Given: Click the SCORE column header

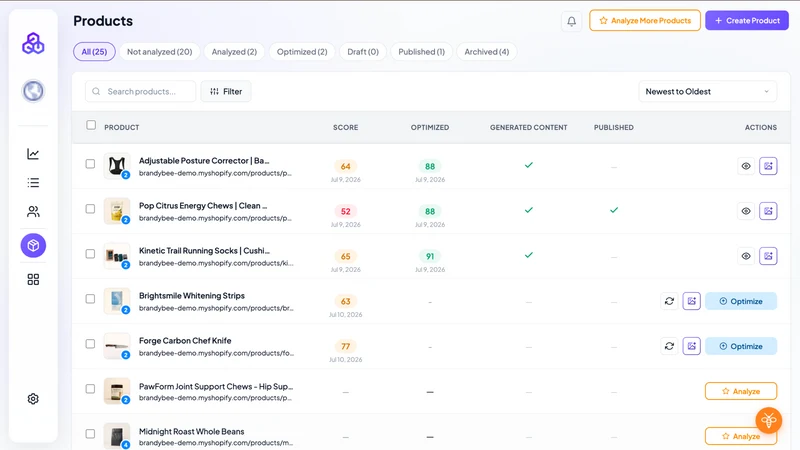Looking at the screenshot, I should point(345,127).
